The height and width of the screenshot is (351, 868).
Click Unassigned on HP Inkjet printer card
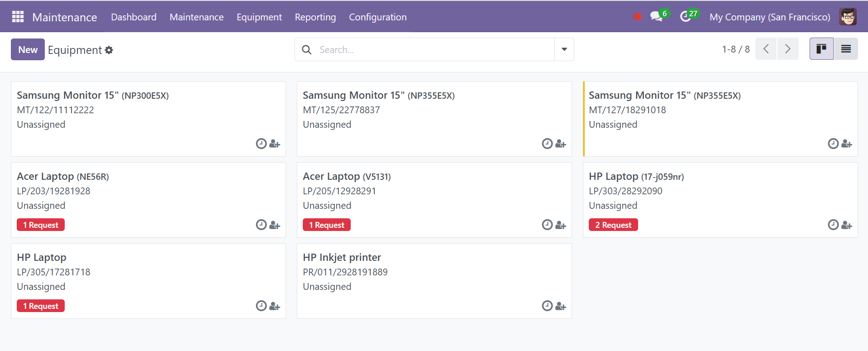coord(327,287)
